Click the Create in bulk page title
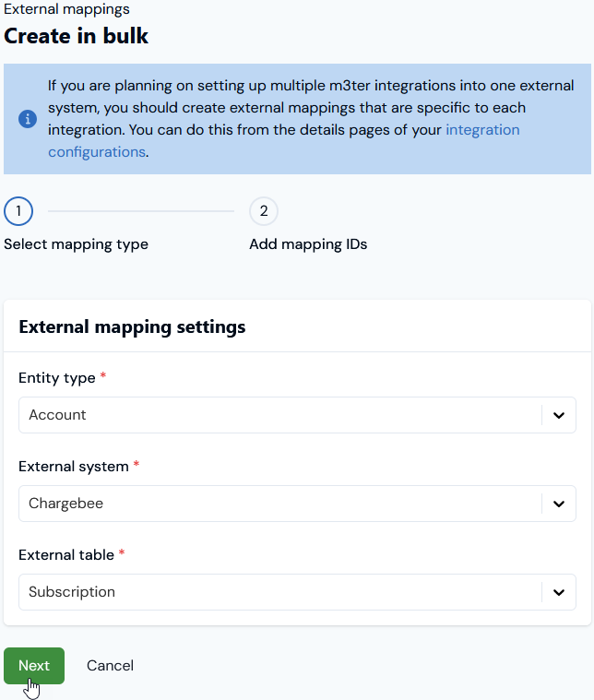The width and height of the screenshot is (594, 700). coord(76,36)
